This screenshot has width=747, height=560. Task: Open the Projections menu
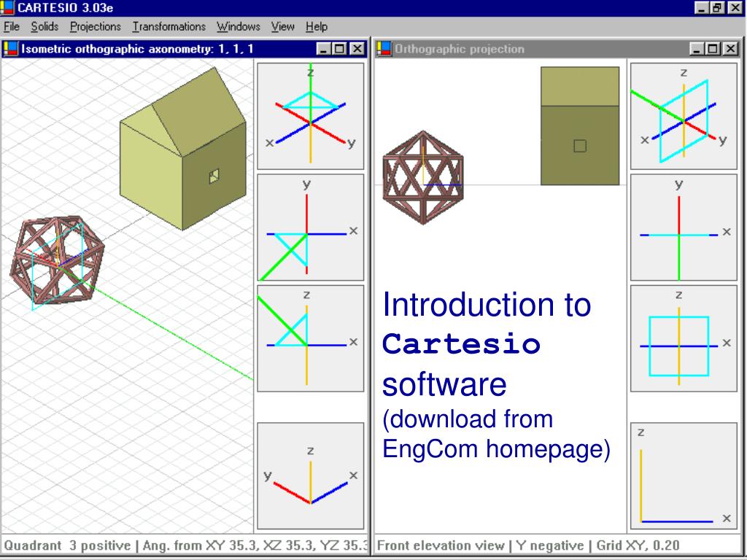pos(96,27)
